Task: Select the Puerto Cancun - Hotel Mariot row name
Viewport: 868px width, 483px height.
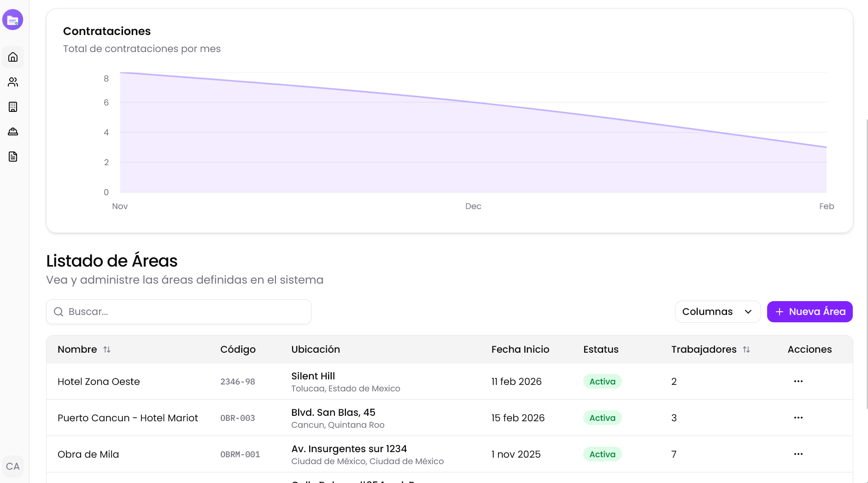Action: click(128, 418)
